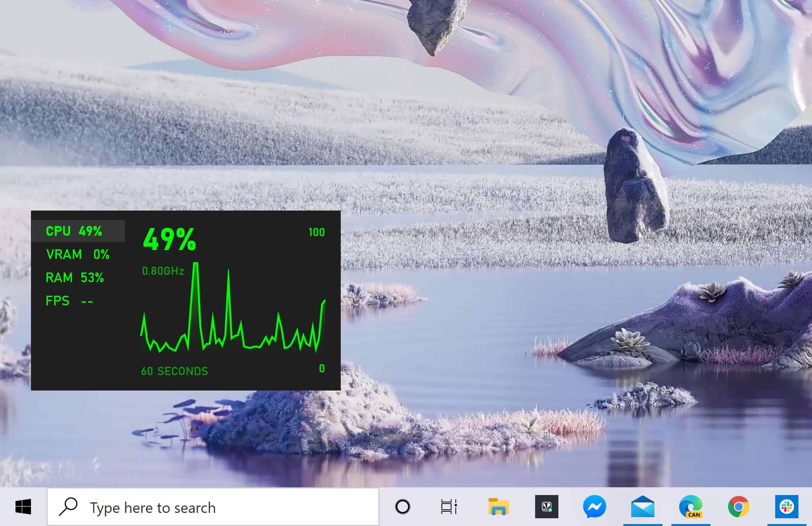Click the CPU usage monitor widget
This screenshot has height=526, width=812.
[x=185, y=300]
